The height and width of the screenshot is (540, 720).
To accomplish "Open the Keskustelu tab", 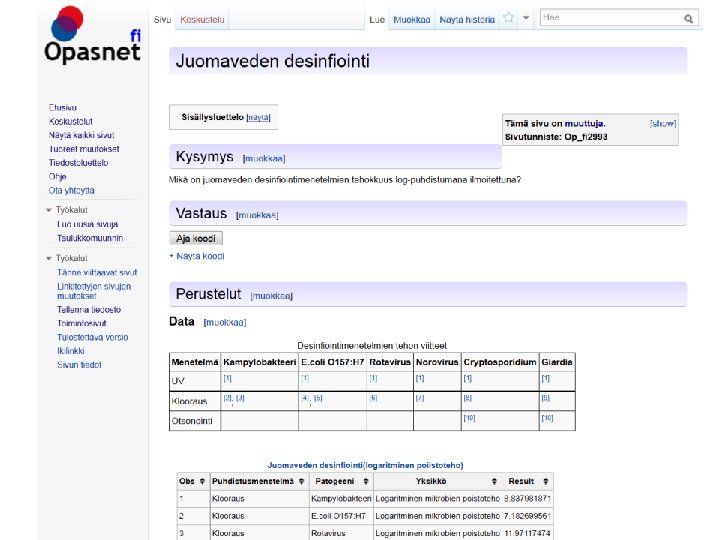I will click(202, 20).
